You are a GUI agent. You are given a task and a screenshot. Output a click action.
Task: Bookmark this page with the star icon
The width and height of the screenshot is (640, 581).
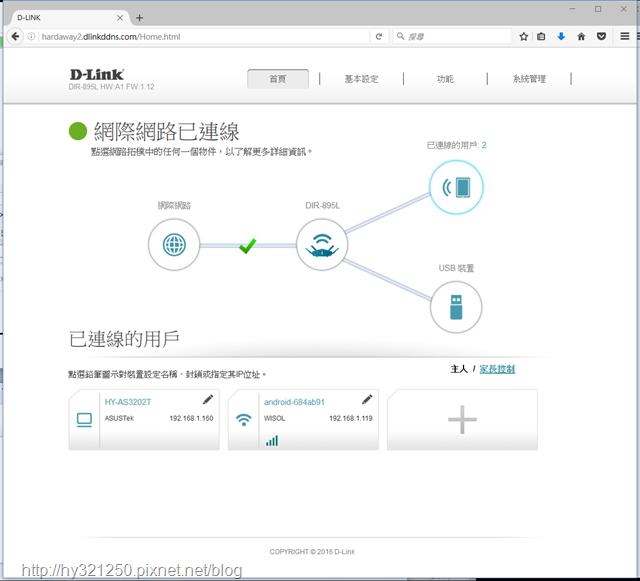524,36
